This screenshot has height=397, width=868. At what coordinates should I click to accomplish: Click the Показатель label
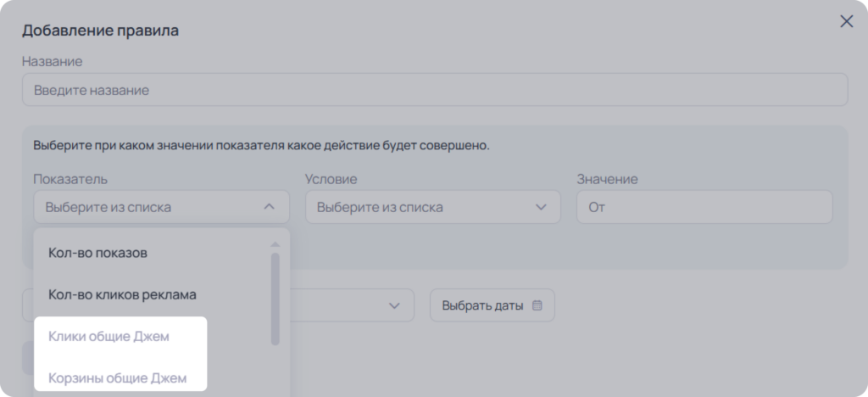[x=70, y=179]
